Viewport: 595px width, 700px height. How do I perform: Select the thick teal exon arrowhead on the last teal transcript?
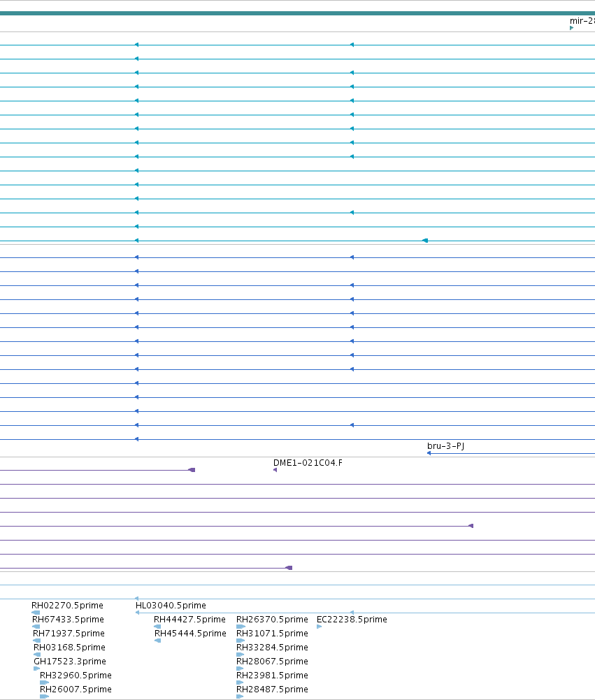coord(425,241)
